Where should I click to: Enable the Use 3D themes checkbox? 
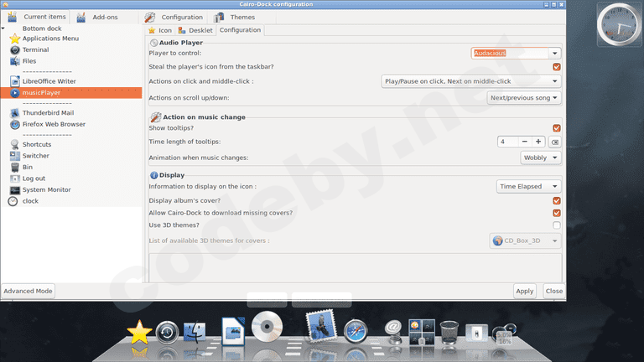(557, 225)
